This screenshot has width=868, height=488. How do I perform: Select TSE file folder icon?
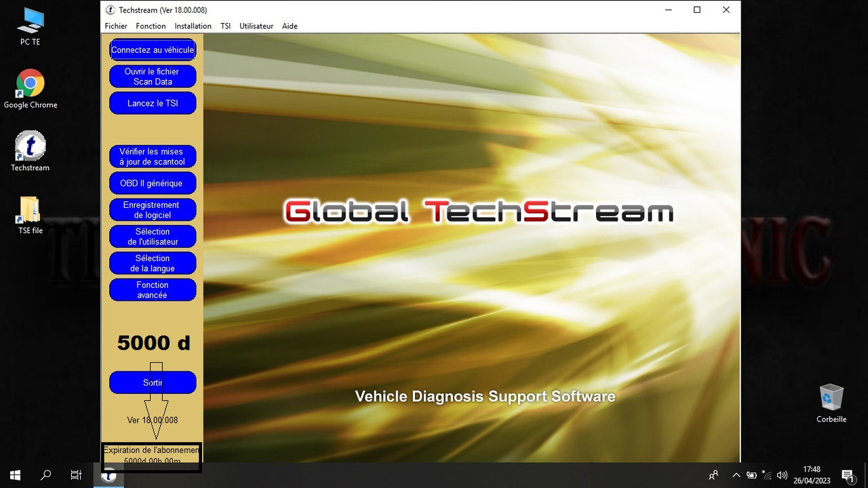(30, 215)
